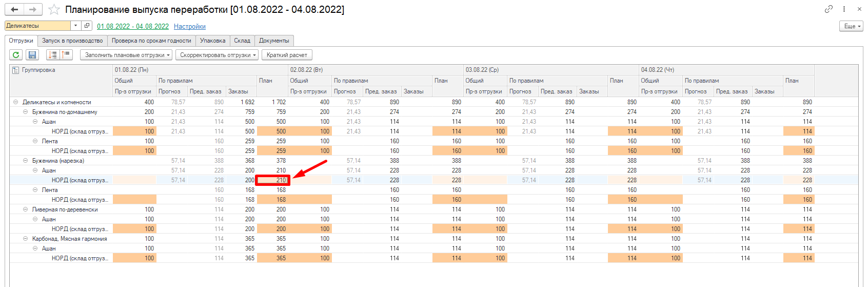Add form to favorites with star icon

pyautogui.click(x=54, y=10)
